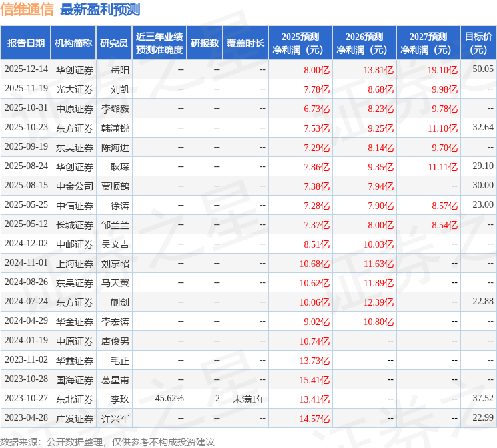Click researcher name 韩潇锐

[115, 128]
